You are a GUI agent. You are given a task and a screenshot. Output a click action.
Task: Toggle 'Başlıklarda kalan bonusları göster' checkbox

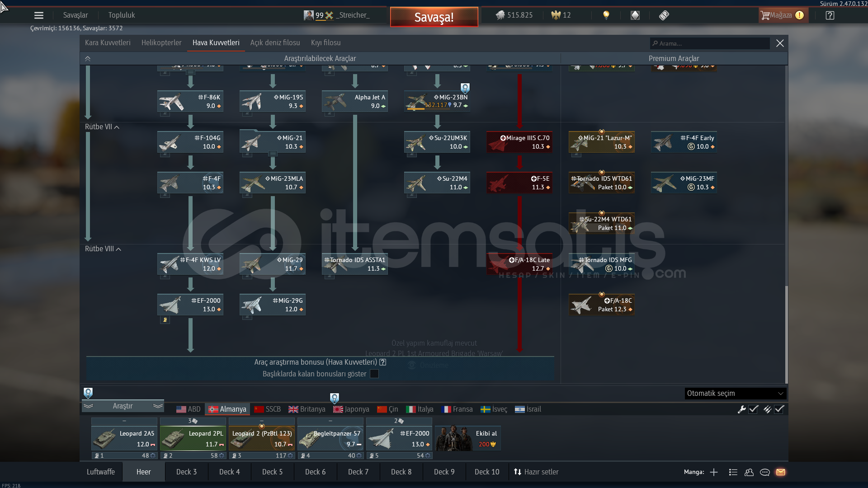click(x=374, y=374)
